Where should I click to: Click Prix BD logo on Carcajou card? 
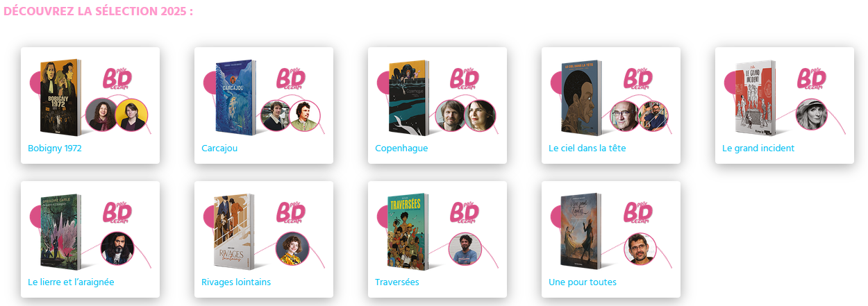pos(292,79)
